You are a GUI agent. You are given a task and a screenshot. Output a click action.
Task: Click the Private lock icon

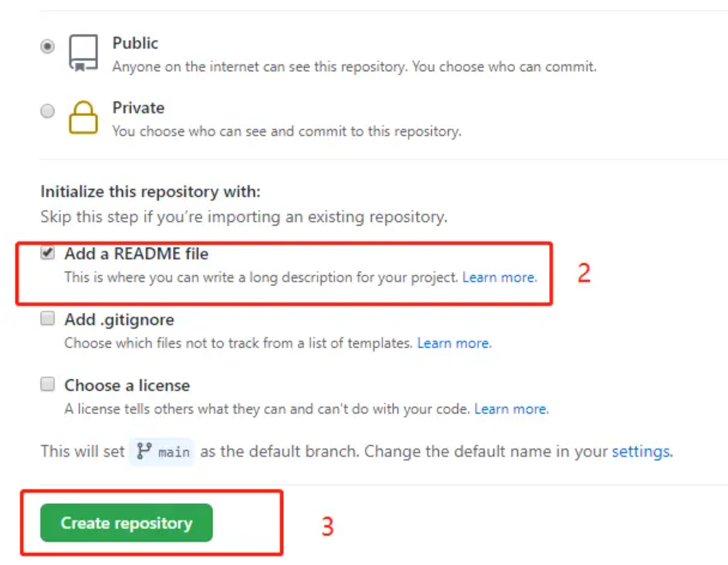(x=84, y=117)
